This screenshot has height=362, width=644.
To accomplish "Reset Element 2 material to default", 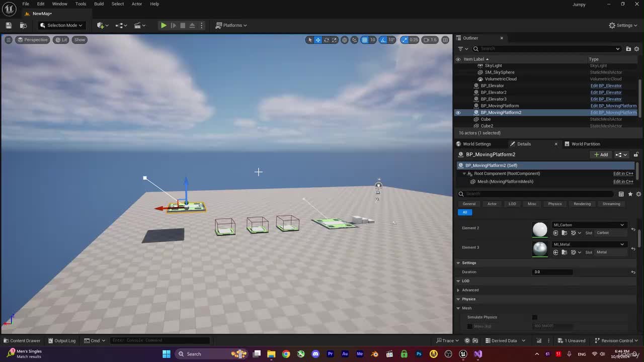I will tap(633, 229).
